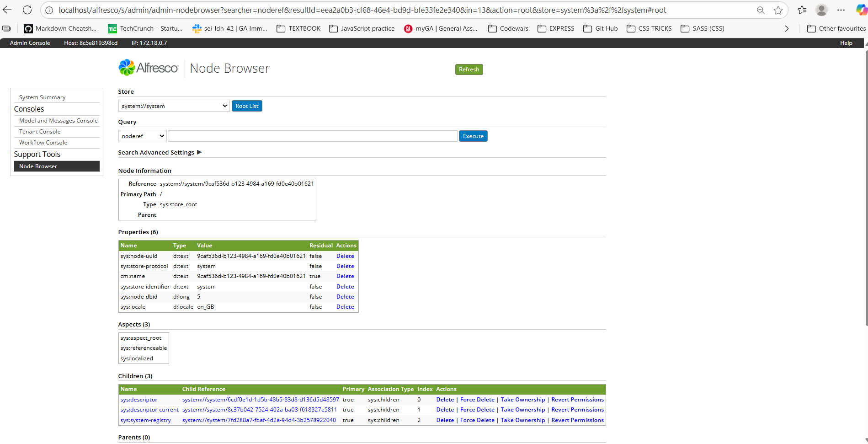Screen dimensions: 868x444
Task: Open the TEXTBOOK bookmarks folder
Action: pyautogui.click(x=298, y=28)
